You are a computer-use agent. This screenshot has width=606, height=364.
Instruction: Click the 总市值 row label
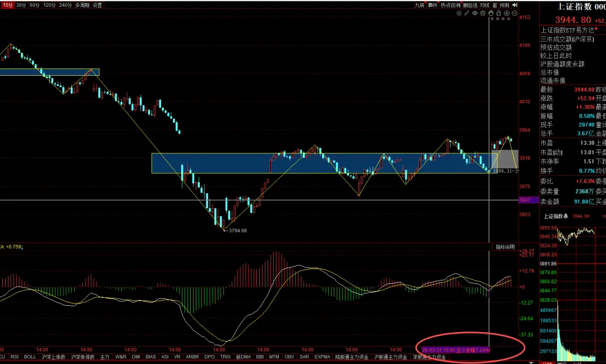coord(549,72)
